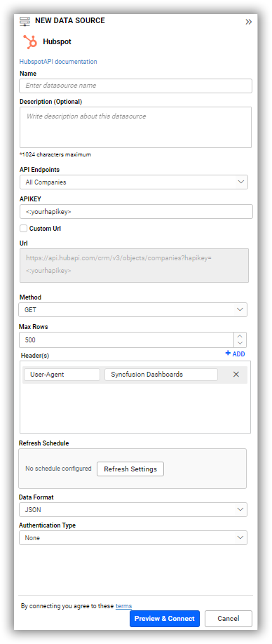Click into the description text area

tap(135, 127)
